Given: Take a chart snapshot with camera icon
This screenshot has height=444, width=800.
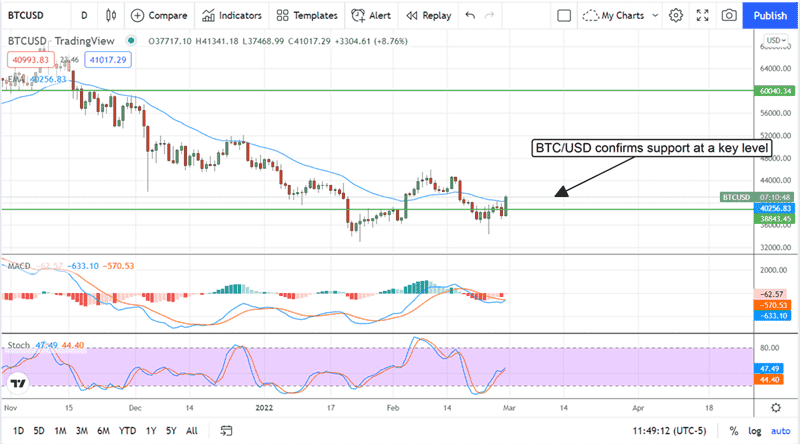Looking at the screenshot, I should 729,15.
